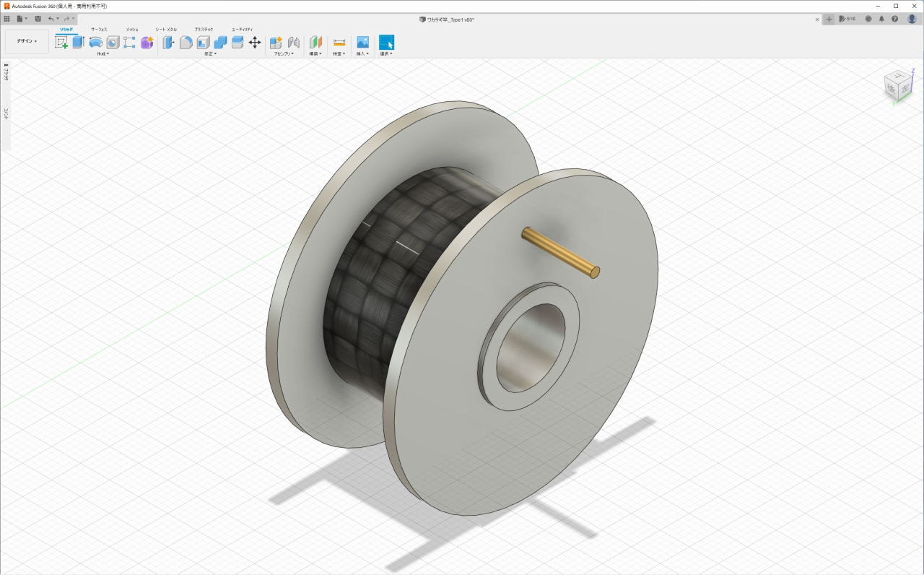
Task: Select the Move/Copy arrows tool
Action: pos(255,43)
